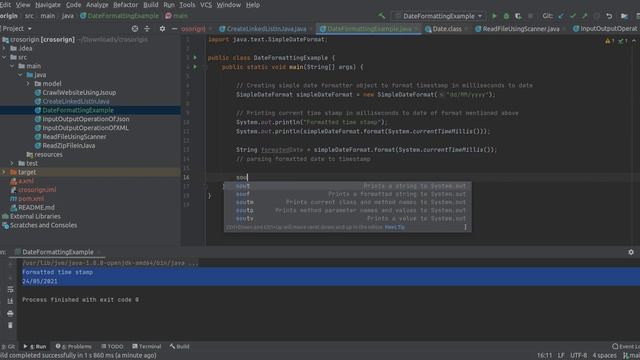Toggle the Build tool window button
Viewport: 640px width, 360px height.
(180, 347)
